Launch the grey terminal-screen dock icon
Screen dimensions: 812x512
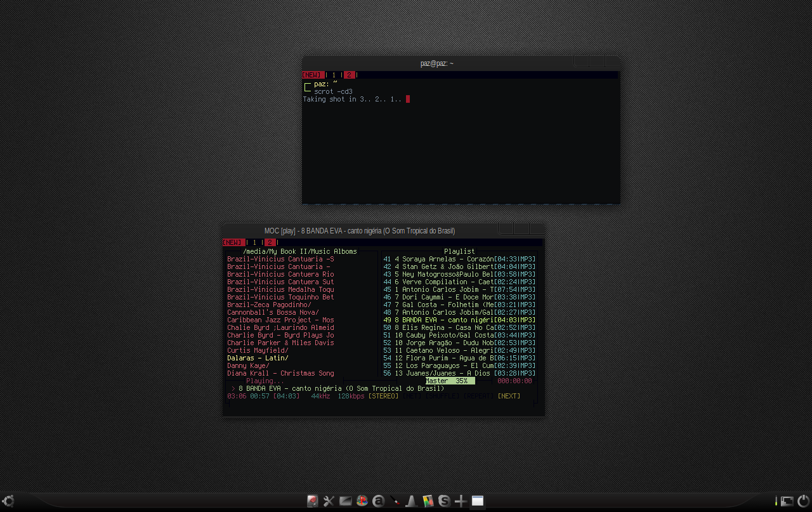click(345, 501)
